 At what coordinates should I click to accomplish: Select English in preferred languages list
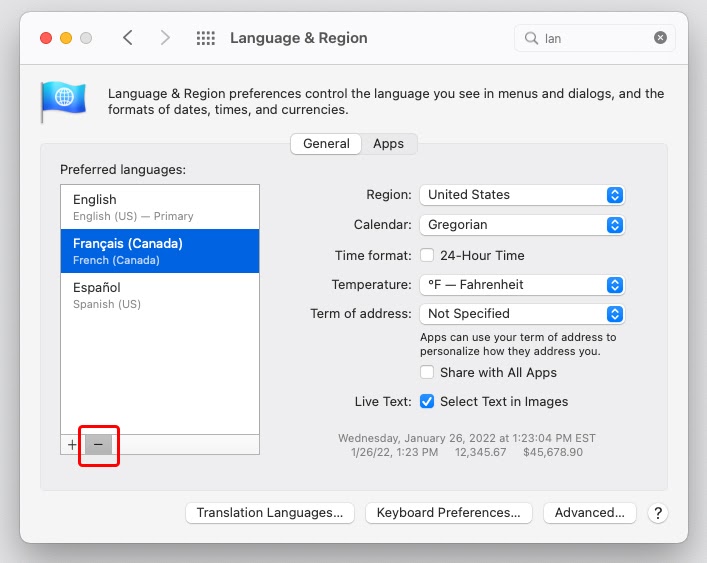160,207
